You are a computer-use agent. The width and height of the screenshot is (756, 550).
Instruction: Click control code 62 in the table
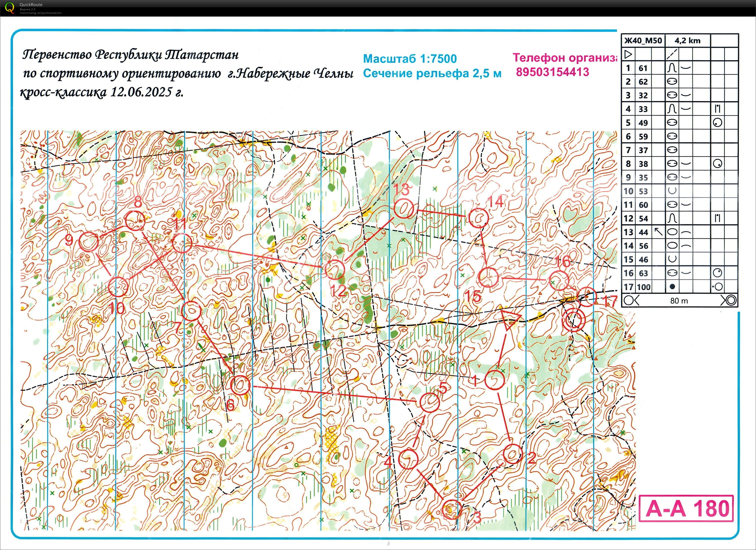[643, 82]
